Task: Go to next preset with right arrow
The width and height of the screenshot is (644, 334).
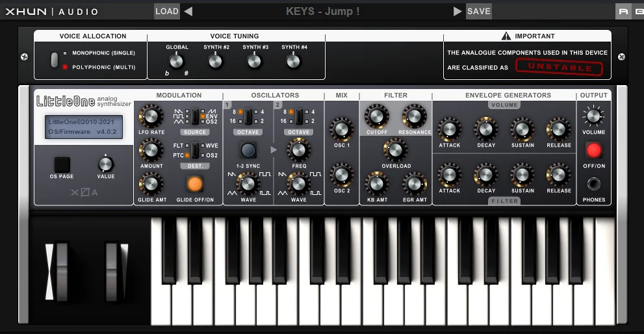Action: pyautogui.click(x=457, y=11)
